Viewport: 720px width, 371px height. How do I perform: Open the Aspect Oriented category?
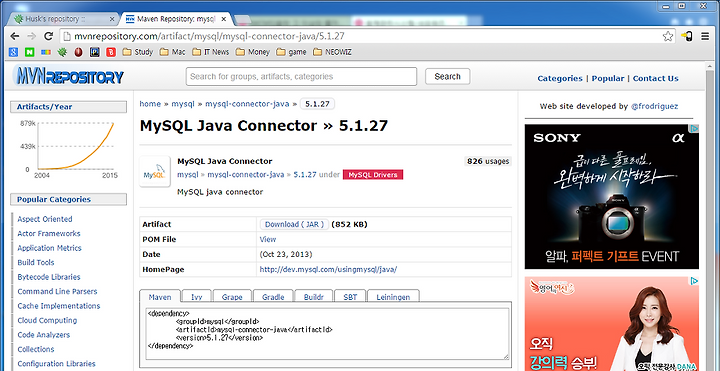point(45,219)
